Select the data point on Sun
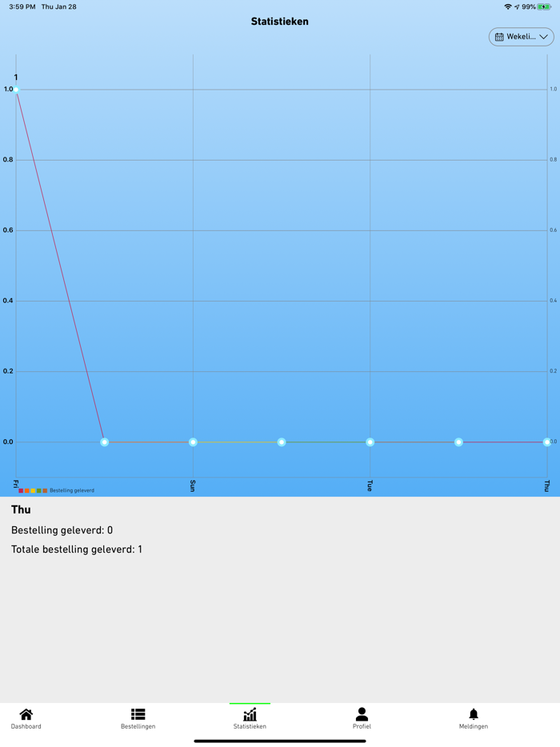560x747 pixels. coord(193,442)
